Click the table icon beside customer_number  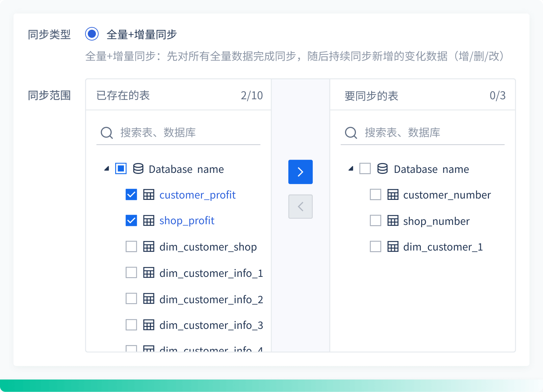pos(393,195)
